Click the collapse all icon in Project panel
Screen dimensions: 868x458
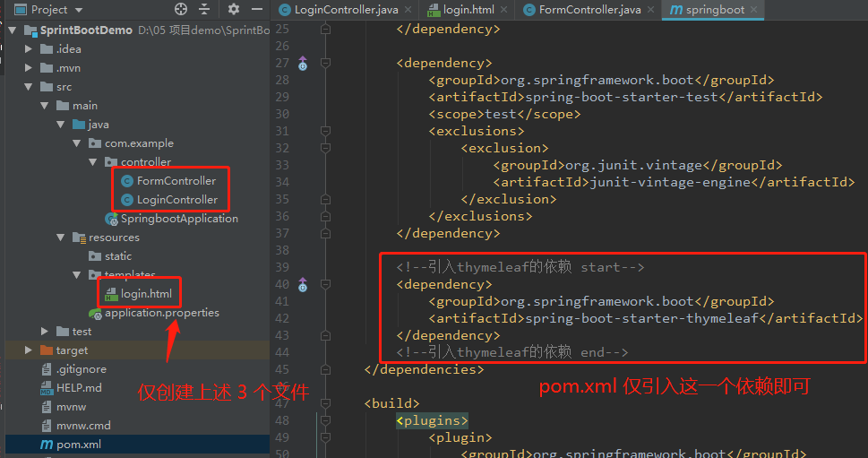[x=204, y=9]
